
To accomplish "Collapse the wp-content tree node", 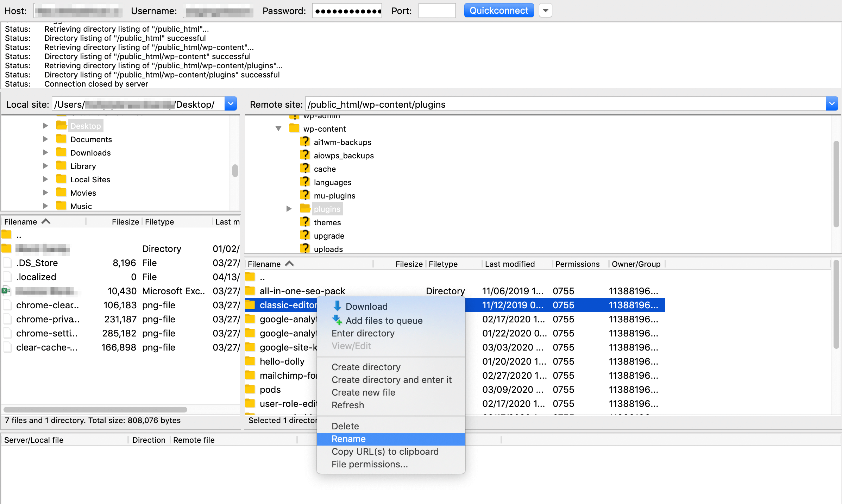I will [x=278, y=128].
